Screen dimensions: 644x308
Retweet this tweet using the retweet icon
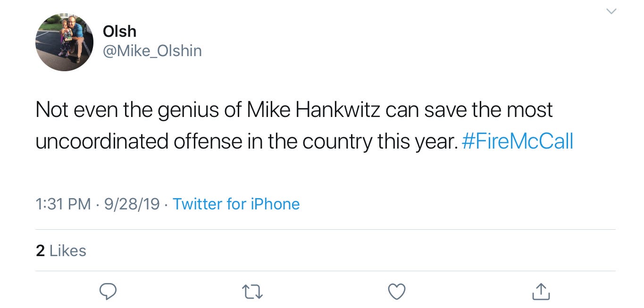pyautogui.click(x=252, y=292)
